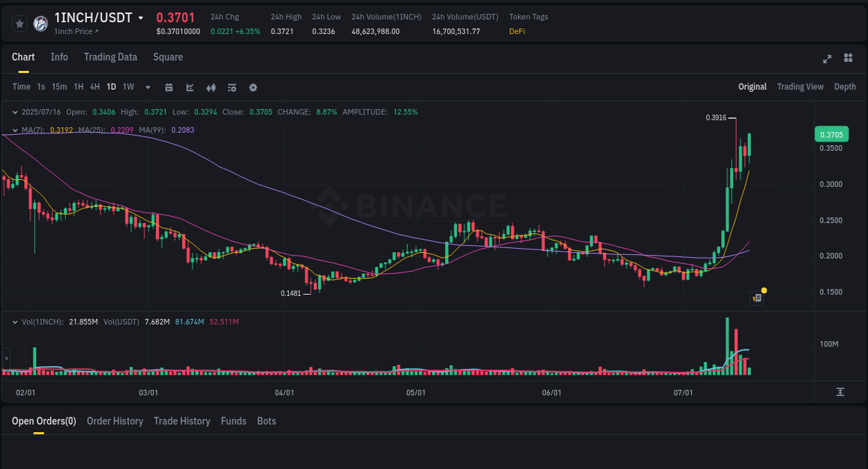Open the grid layout icon
Screen dimensions: 868x469
click(x=848, y=59)
